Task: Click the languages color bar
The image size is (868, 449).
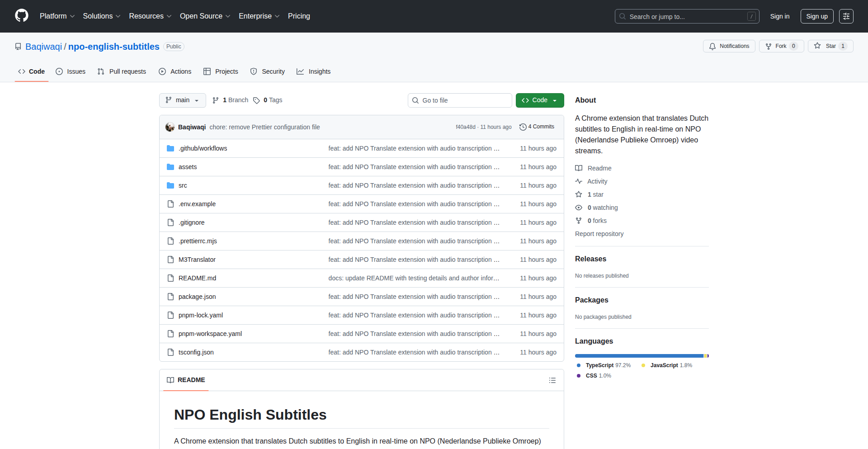Action: coord(641,356)
